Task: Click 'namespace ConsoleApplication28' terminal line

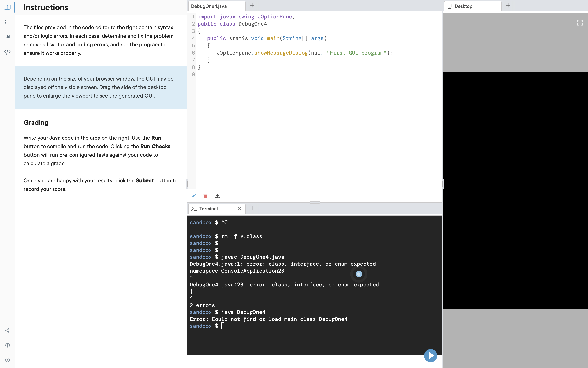Action: tap(237, 271)
